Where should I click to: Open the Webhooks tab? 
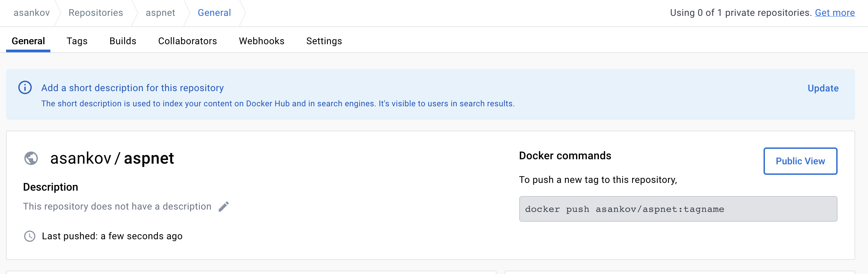tap(262, 41)
